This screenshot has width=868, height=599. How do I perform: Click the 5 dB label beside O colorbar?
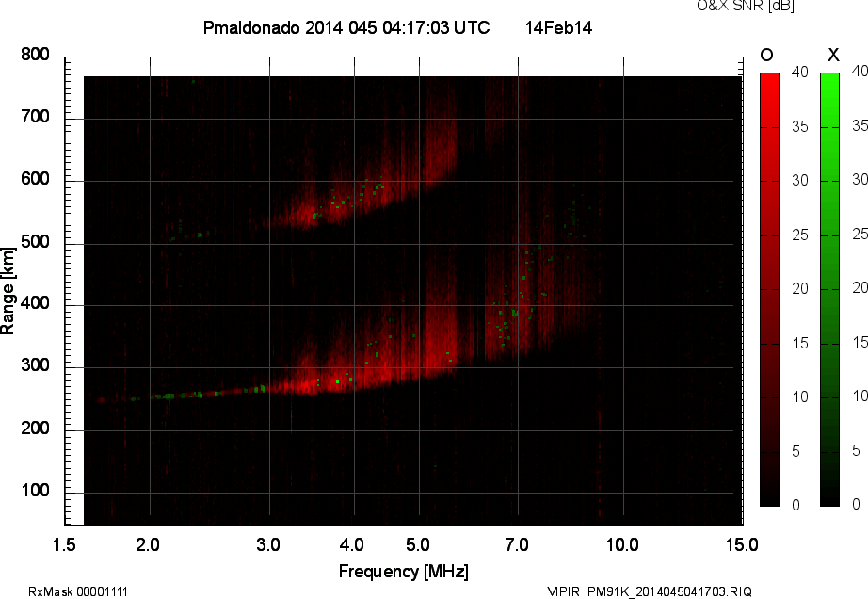coord(796,451)
